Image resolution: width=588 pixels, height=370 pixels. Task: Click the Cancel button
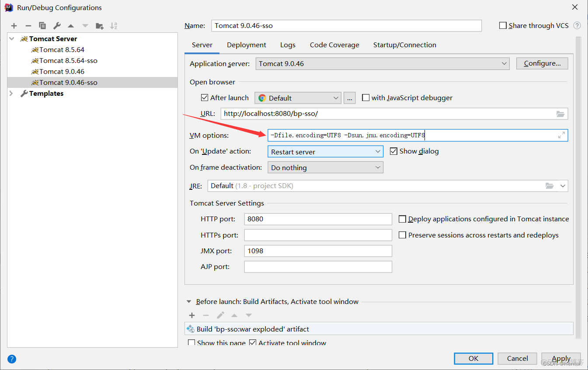(x=518, y=359)
